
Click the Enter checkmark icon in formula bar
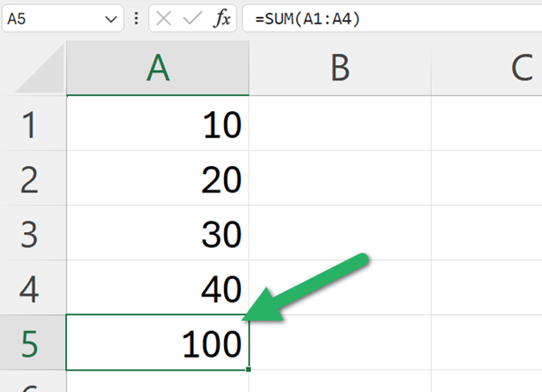(x=192, y=18)
